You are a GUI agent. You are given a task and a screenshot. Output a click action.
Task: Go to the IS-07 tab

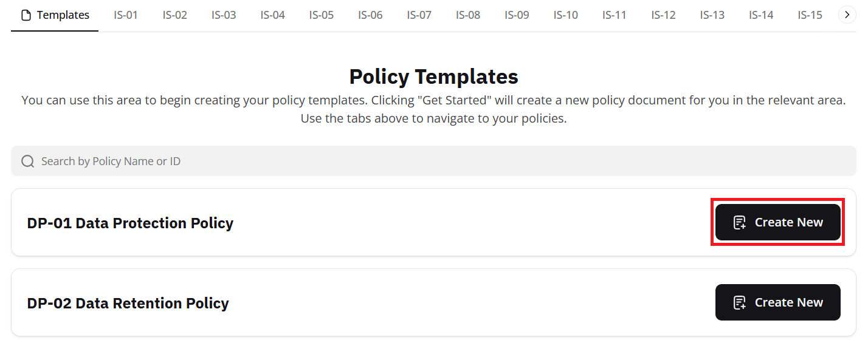click(x=419, y=15)
